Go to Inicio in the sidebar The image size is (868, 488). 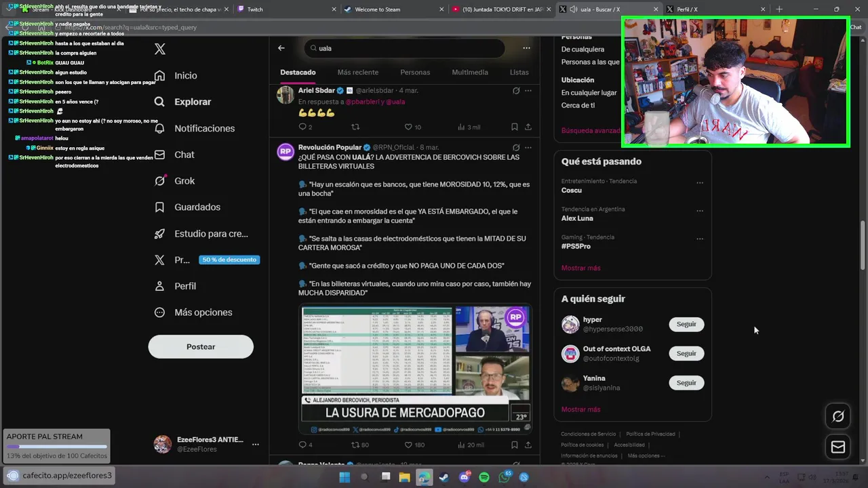[176, 76]
